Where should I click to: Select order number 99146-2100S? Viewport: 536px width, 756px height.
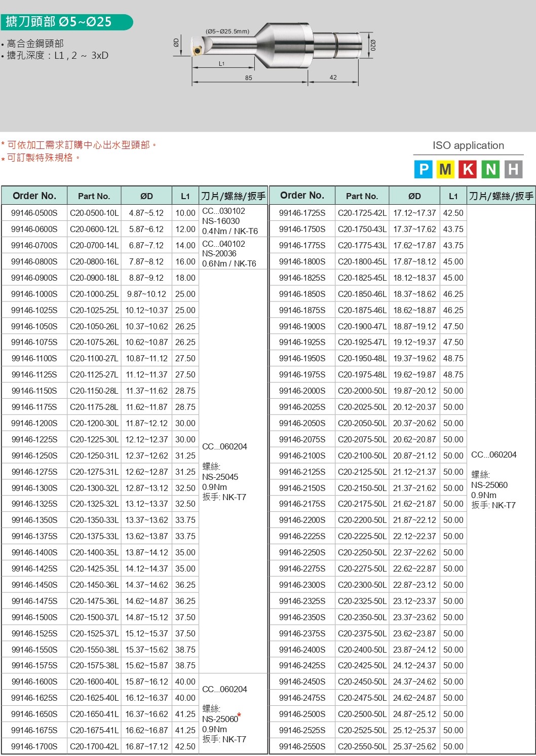click(302, 456)
